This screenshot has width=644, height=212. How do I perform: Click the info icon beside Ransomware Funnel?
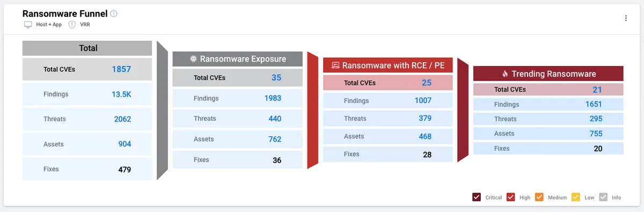114,13
